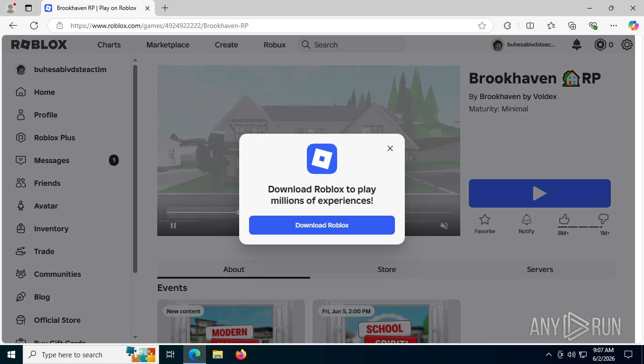644x364 pixels.
Task: Open the buhesabivdsteac... account in the header
Action: pyautogui.click(x=524, y=45)
